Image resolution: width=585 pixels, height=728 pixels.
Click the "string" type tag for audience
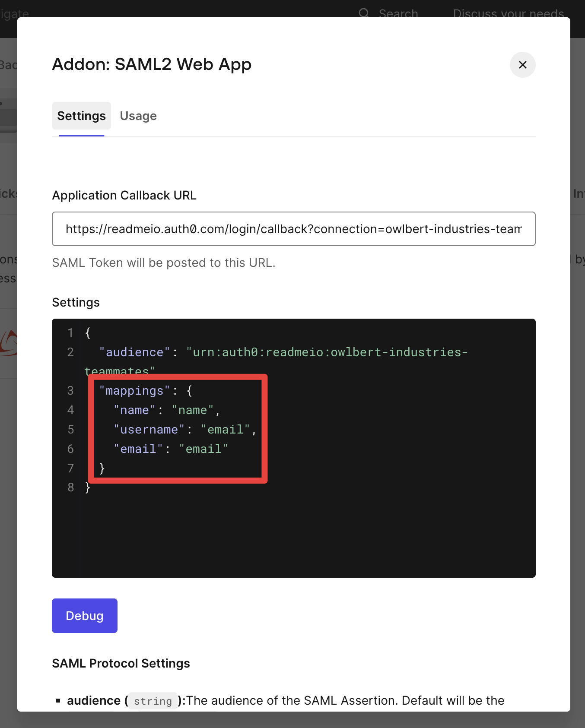[153, 701]
